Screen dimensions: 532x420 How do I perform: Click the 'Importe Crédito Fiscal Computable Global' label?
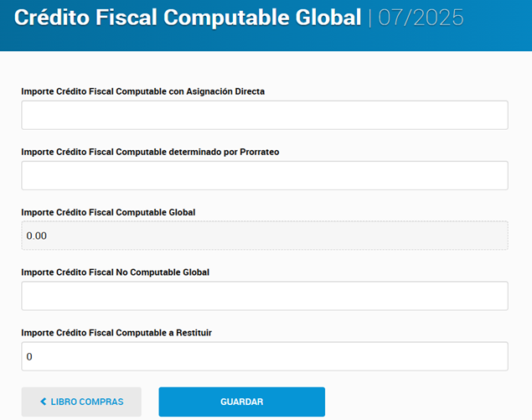[108, 212]
